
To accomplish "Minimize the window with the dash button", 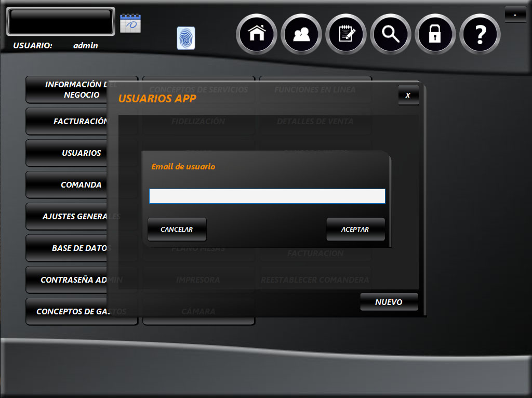I will coord(515,15).
